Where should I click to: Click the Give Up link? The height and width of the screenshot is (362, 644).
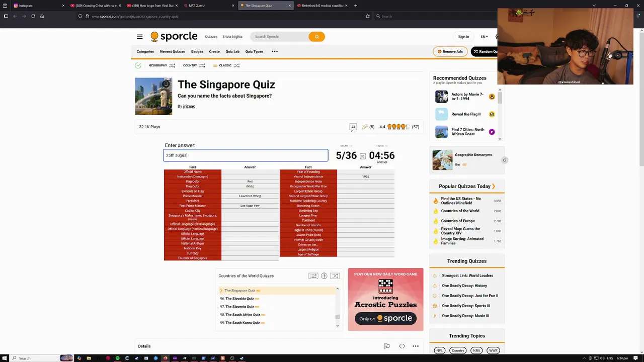[382, 162]
